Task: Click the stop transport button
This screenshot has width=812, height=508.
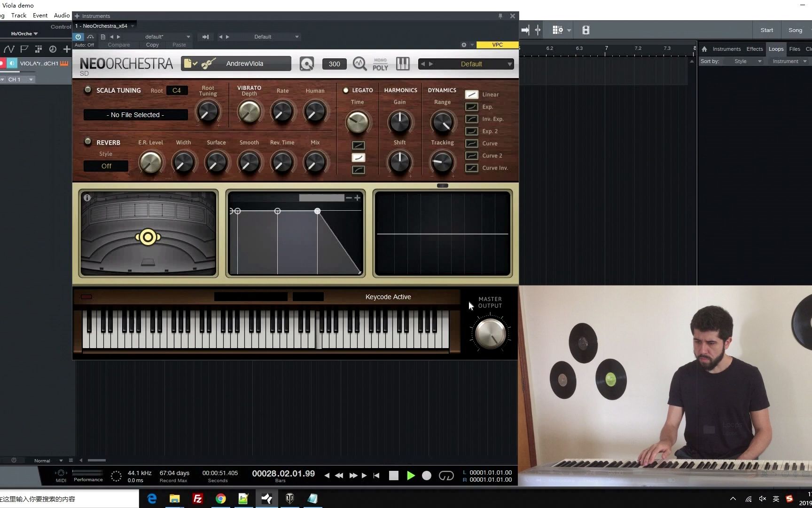Action: click(394, 476)
